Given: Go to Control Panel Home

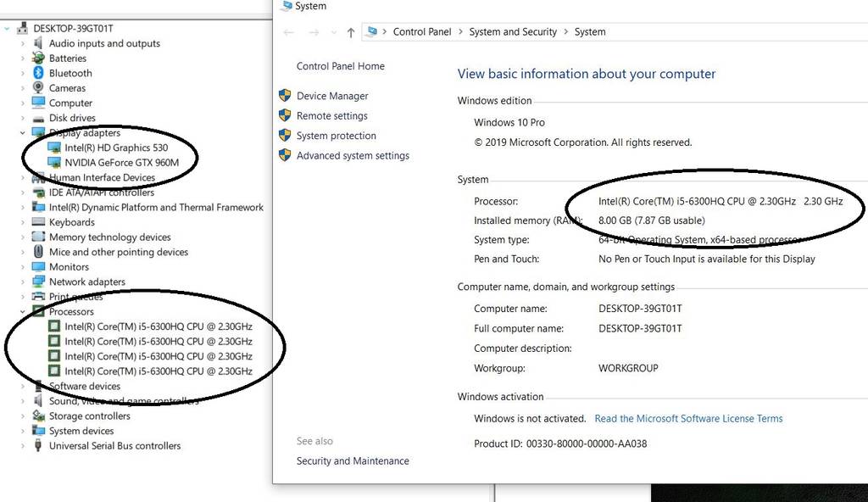Looking at the screenshot, I should point(341,66).
